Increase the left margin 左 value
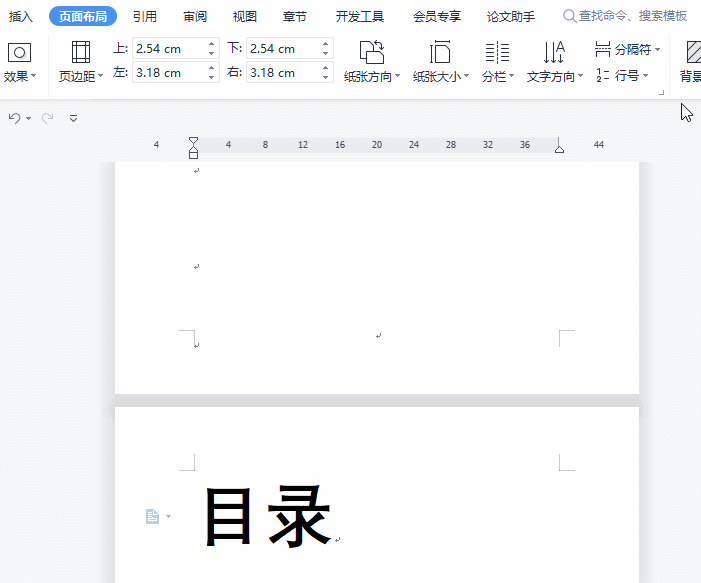The width and height of the screenshot is (701, 583). point(211,68)
